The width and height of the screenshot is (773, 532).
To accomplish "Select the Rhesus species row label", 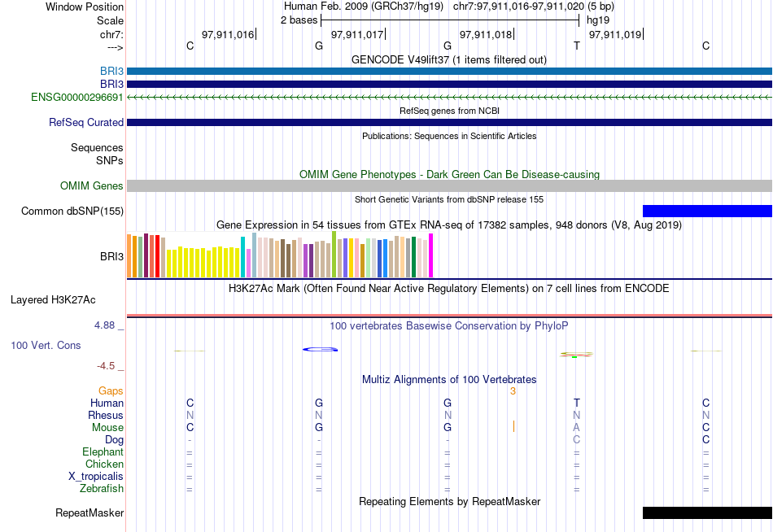I will pos(106,415).
